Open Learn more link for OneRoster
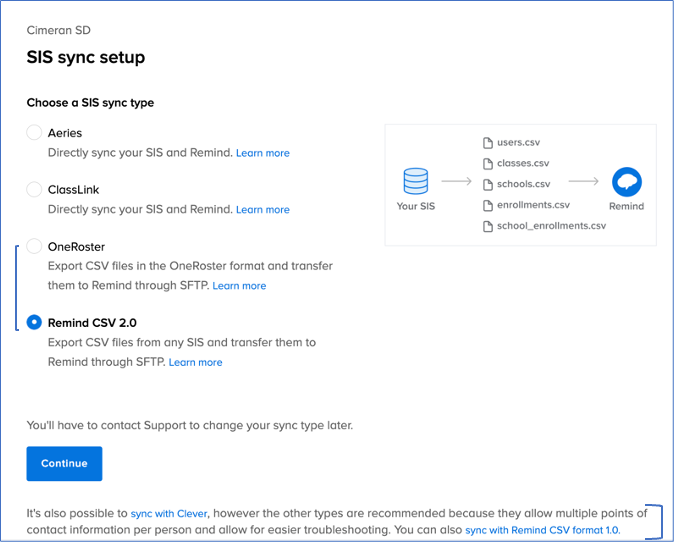 (x=239, y=286)
